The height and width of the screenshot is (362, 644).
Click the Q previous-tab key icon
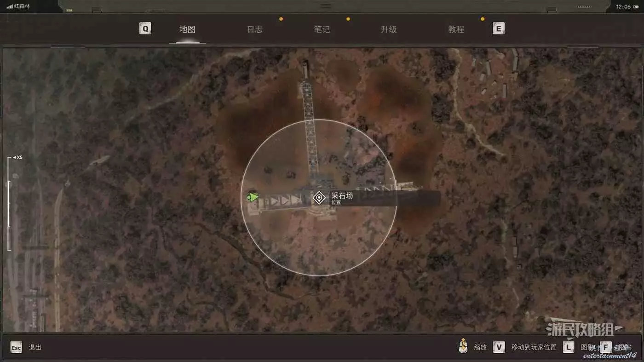[x=145, y=29]
